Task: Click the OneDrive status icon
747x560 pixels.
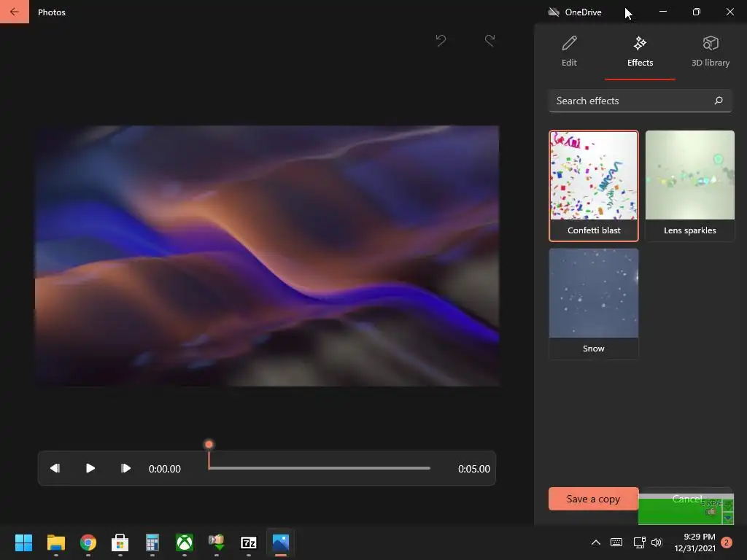Action: coord(553,12)
